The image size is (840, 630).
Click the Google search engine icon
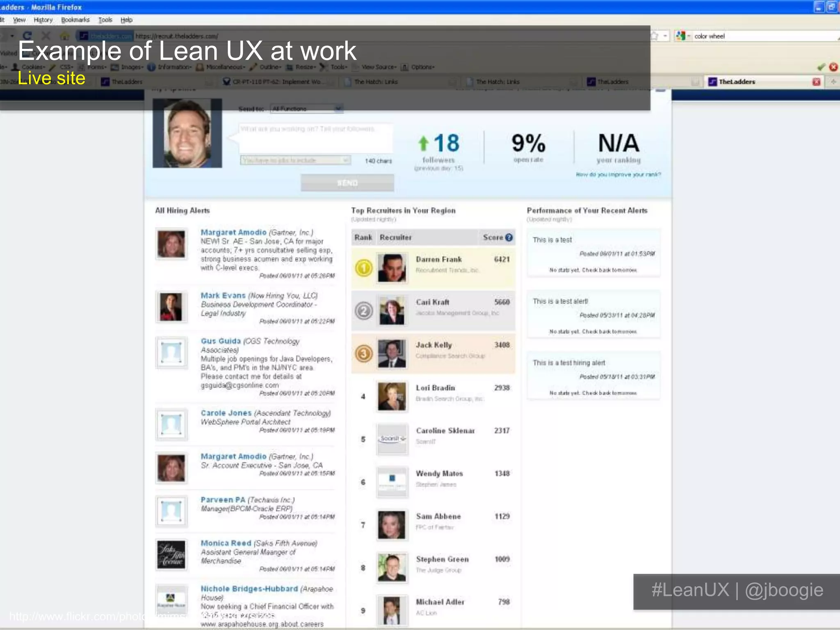point(681,36)
